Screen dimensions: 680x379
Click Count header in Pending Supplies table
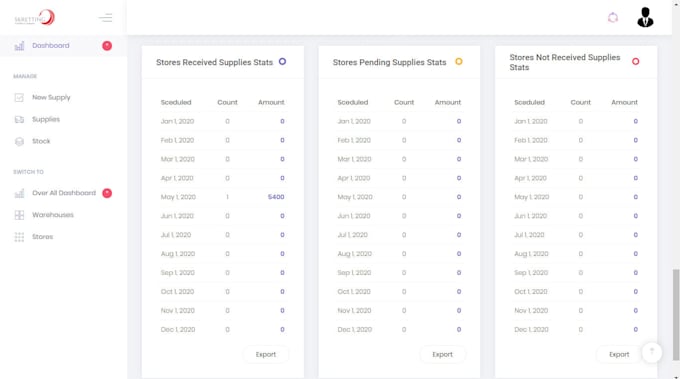(x=404, y=102)
